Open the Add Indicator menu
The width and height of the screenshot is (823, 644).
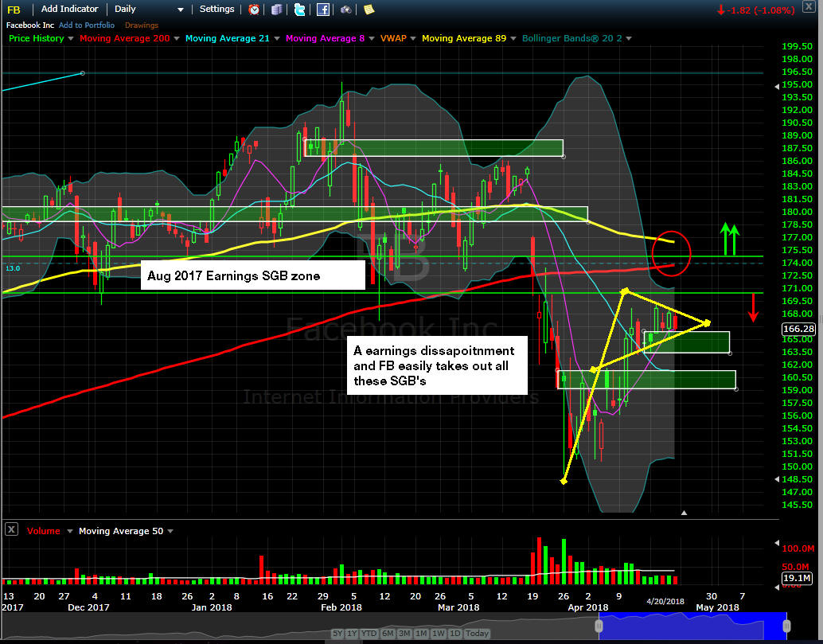pyautogui.click(x=69, y=9)
